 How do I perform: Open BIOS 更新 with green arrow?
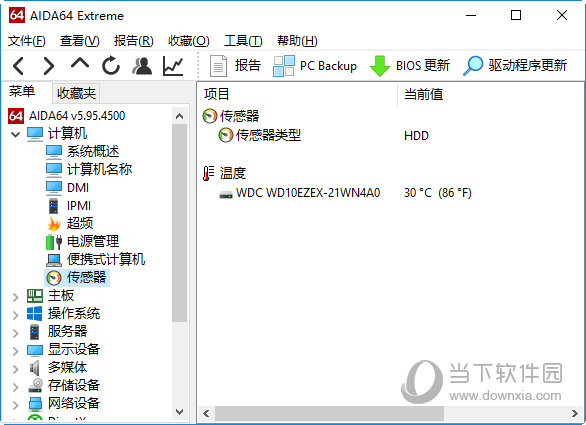pyautogui.click(x=410, y=66)
